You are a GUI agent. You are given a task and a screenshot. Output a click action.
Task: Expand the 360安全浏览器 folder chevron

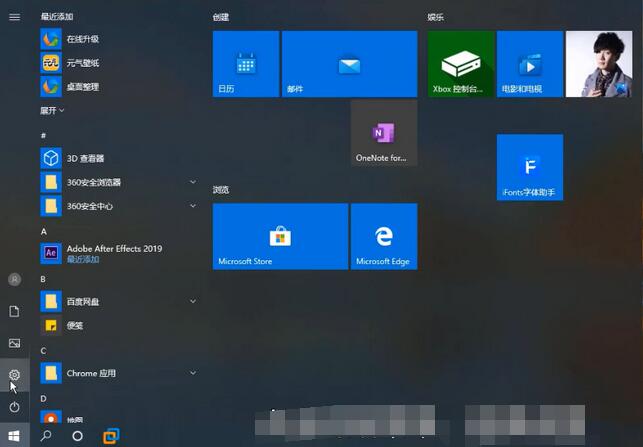[x=193, y=182]
